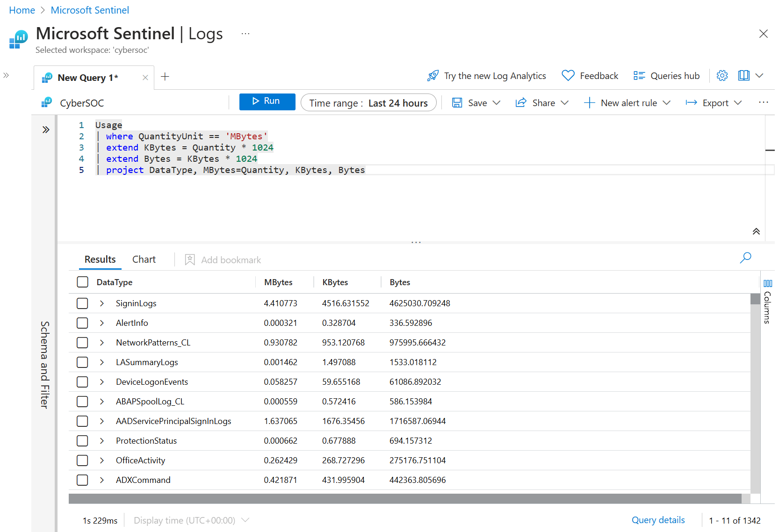This screenshot has height=532, width=779.
Task: Tick the SigninLogs row checkbox
Action: (x=82, y=303)
